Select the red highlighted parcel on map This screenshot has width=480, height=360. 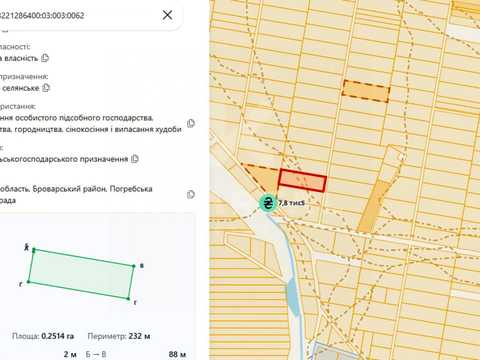coord(302,181)
